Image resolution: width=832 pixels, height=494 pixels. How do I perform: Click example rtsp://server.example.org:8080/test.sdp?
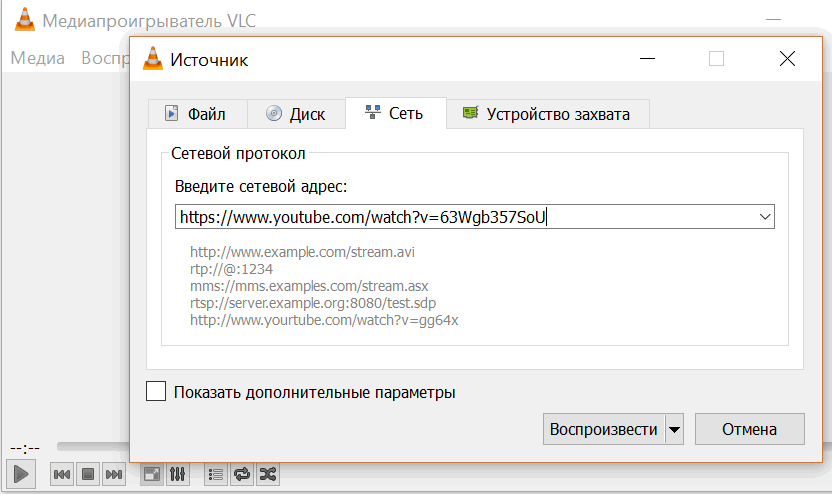(313, 302)
